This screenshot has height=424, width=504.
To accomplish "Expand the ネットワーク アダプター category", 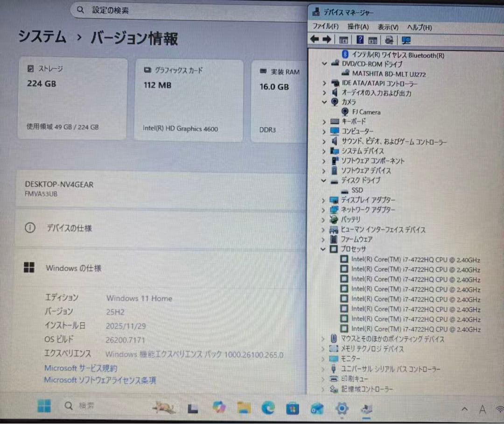I will (324, 210).
